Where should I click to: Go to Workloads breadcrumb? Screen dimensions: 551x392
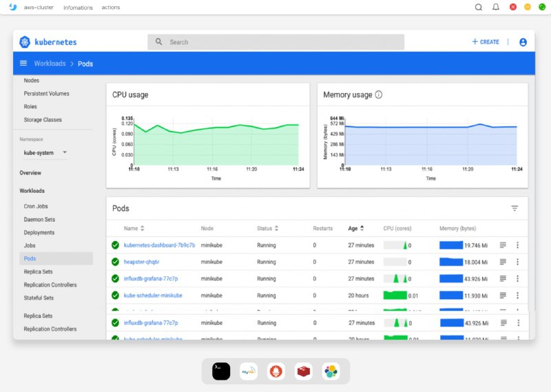50,63
